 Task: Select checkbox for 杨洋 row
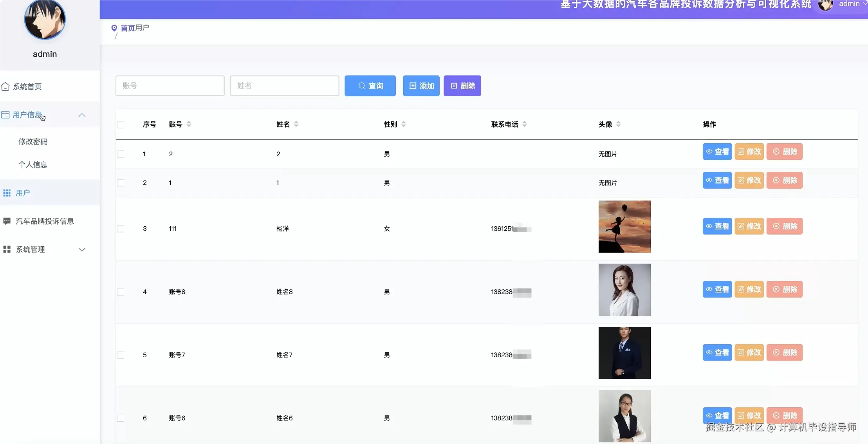[x=121, y=229]
